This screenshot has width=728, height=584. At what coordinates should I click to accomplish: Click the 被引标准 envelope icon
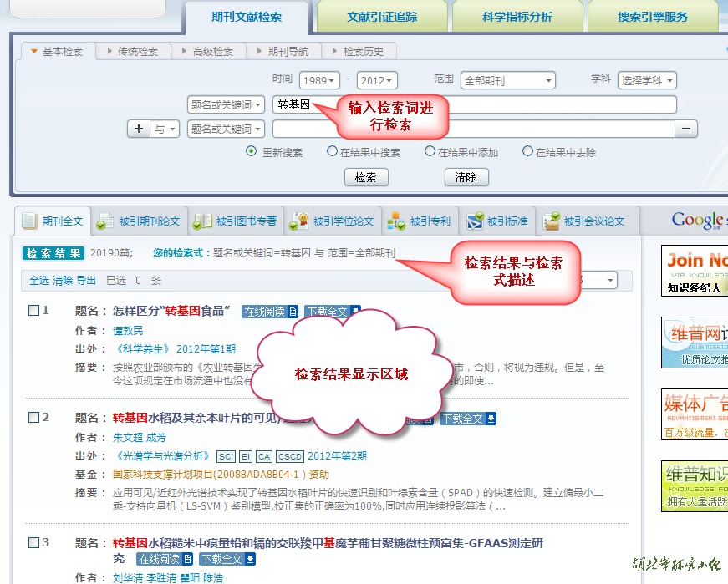[476, 221]
